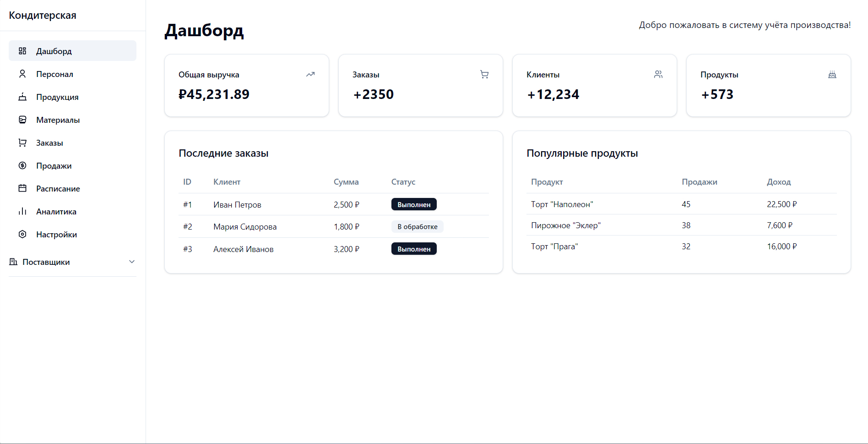
Task: Click the Материалы sidebar icon
Action: coord(22,120)
